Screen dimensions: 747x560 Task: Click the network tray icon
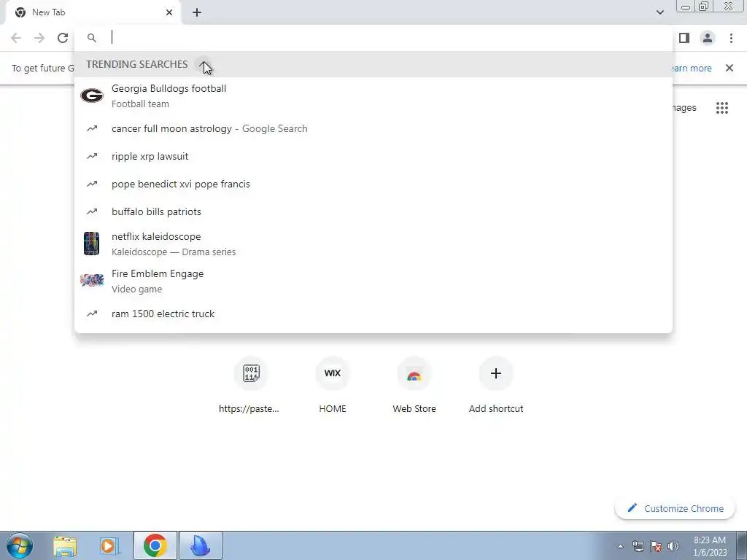(638, 546)
